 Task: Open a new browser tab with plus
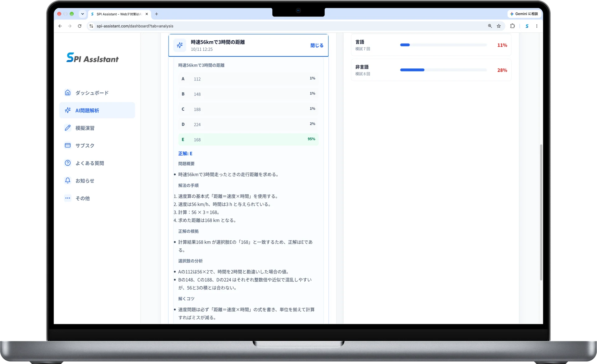pos(156,14)
